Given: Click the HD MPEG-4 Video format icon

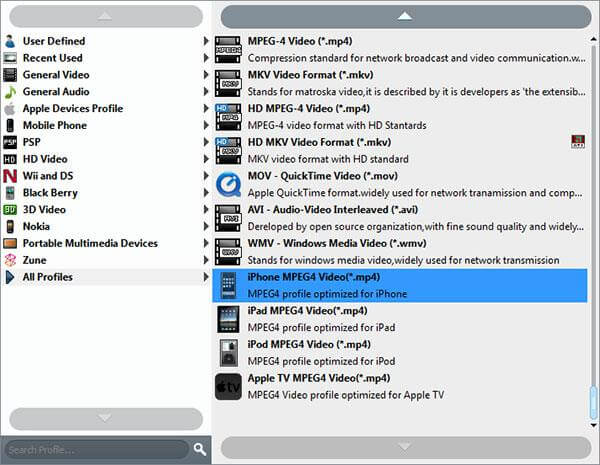Looking at the screenshot, I should 228,117.
